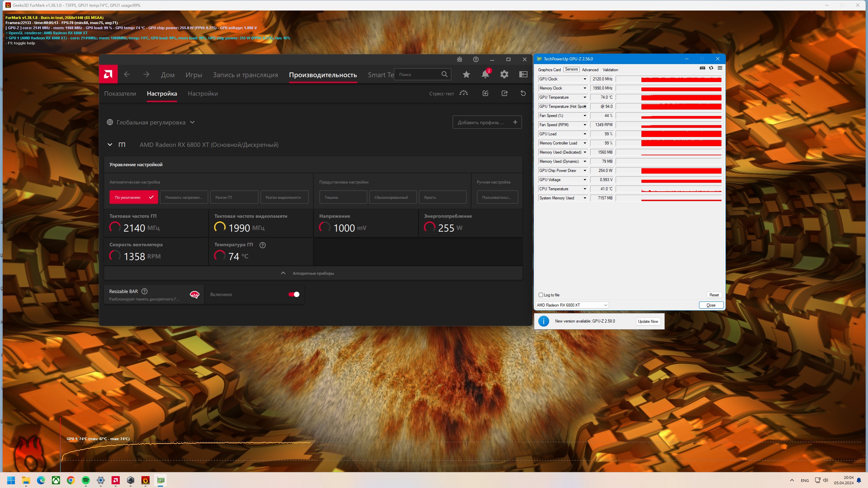Image resolution: width=868 pixels, height=488 pixels.
Task: Enable the Log to file checkbox
Action: coord(541,295)
